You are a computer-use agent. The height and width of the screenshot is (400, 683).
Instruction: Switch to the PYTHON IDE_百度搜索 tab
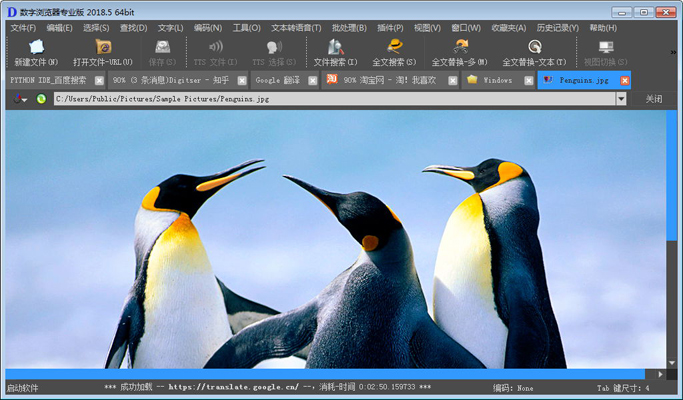pos(48,80)
